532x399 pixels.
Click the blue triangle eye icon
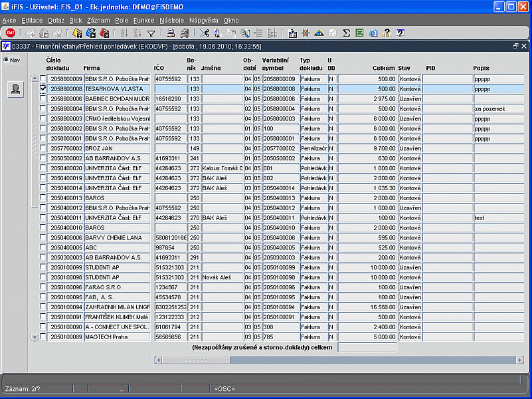pyautogui.click(x=319, y=33)
